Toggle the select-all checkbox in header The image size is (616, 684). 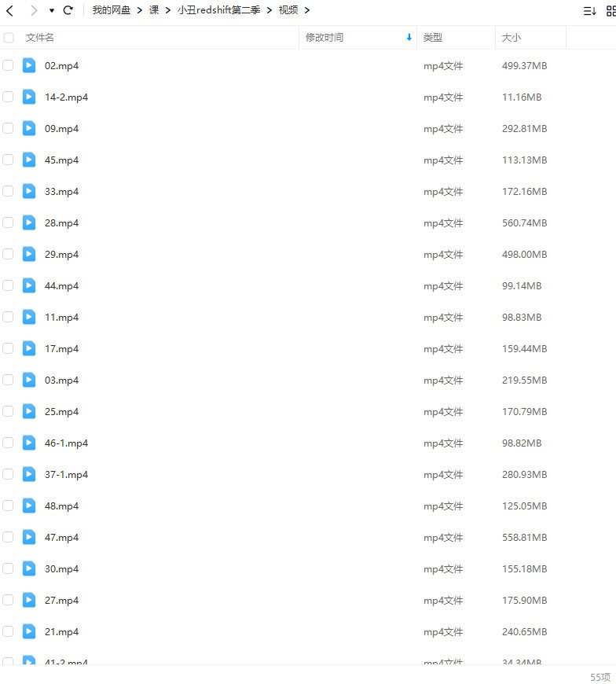point(9,38)
